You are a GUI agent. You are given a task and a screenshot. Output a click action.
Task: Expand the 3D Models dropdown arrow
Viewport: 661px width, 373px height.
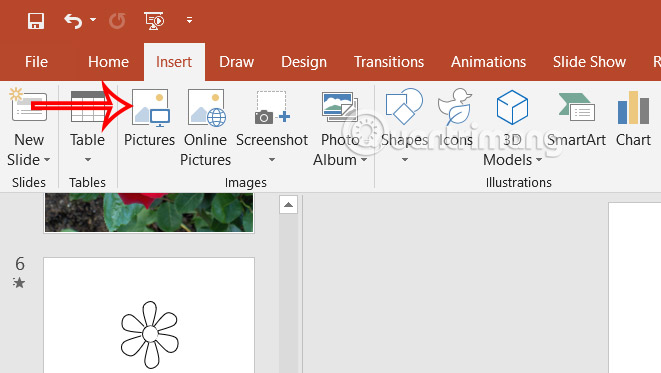coord(539,160)
